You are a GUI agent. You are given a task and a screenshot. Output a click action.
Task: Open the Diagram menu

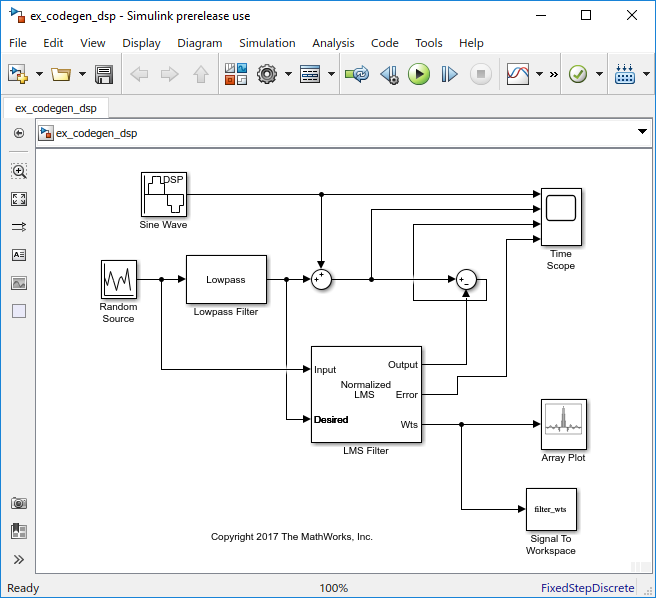click(200, 43)
